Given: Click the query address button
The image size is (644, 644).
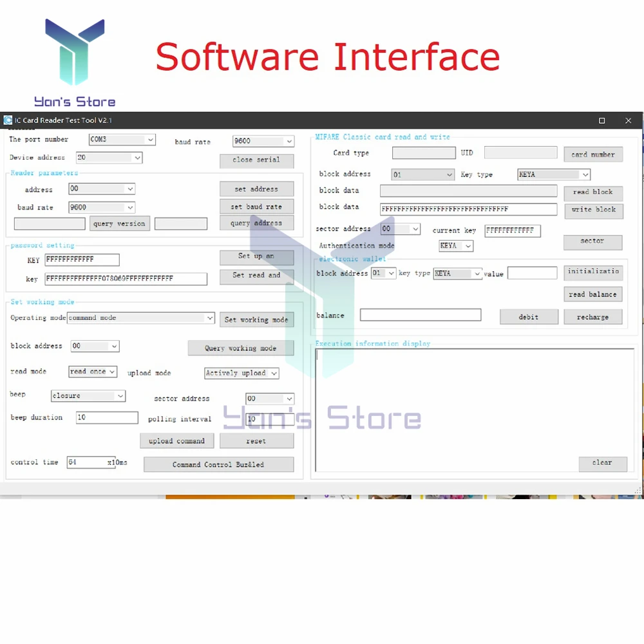Looking at the screenshot, I should pyautogui.click(x=257, y=223).
